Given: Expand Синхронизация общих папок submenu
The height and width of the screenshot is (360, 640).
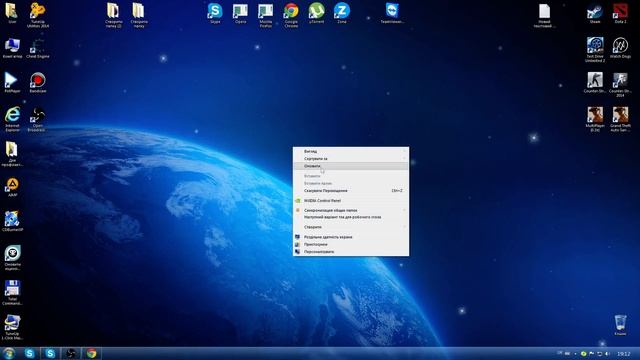Looking at the screenshot, I should pos(351,210).
